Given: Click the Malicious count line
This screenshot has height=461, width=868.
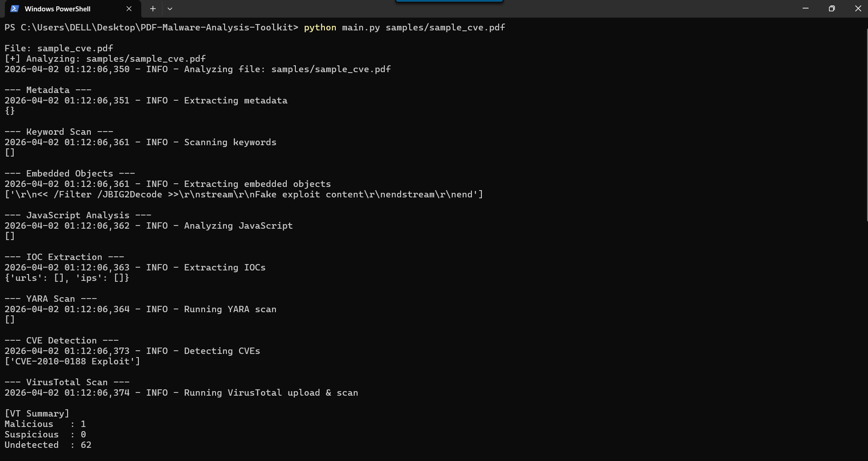Looking at the screenshot, I should 45,424.
